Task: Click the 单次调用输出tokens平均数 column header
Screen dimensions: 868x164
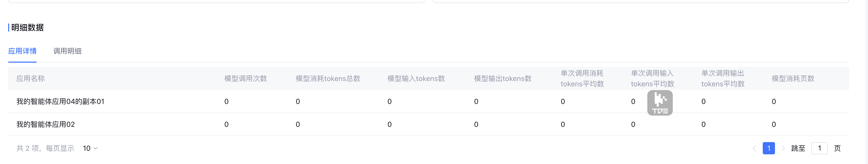Action: [x=723, y=78]
